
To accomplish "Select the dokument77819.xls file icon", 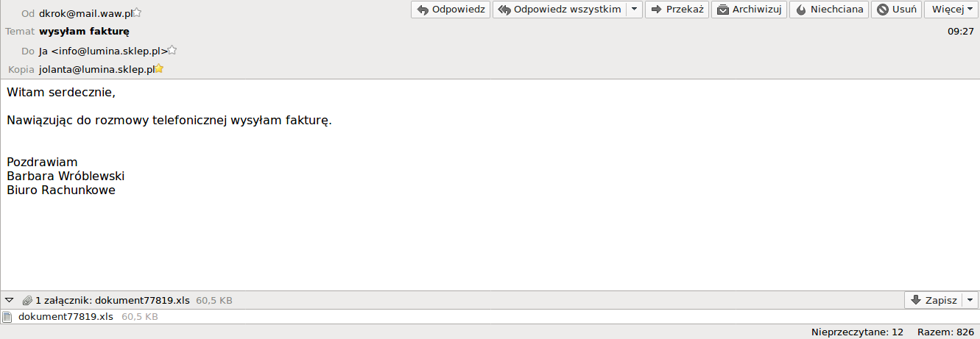I will click(x=7, y=317).
